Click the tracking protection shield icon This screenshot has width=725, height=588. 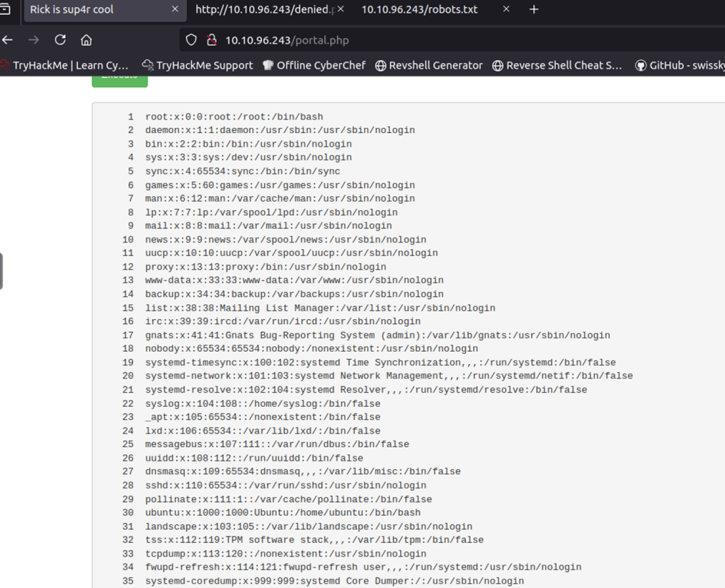pos(190,40)
